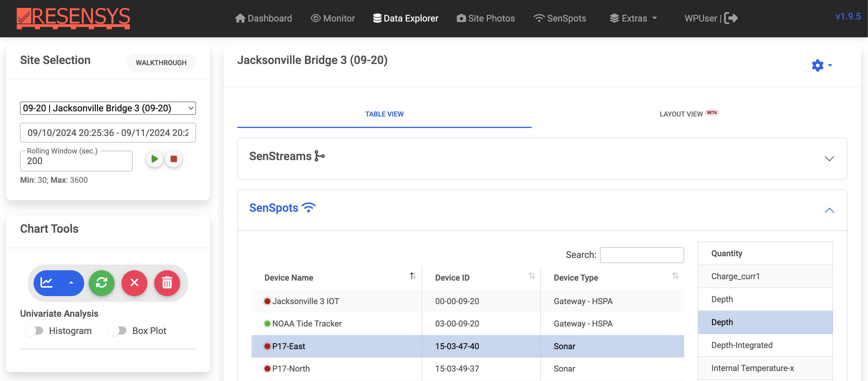
Task: Enable the Histogram toggle
Action: tap(34, 331)
